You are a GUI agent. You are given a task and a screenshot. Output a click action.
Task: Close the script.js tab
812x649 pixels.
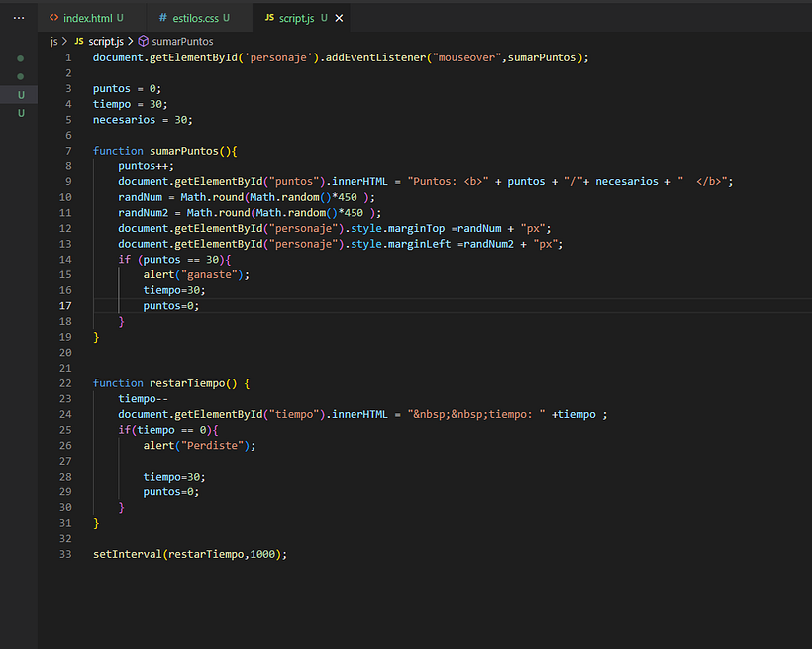pos(340,18)
